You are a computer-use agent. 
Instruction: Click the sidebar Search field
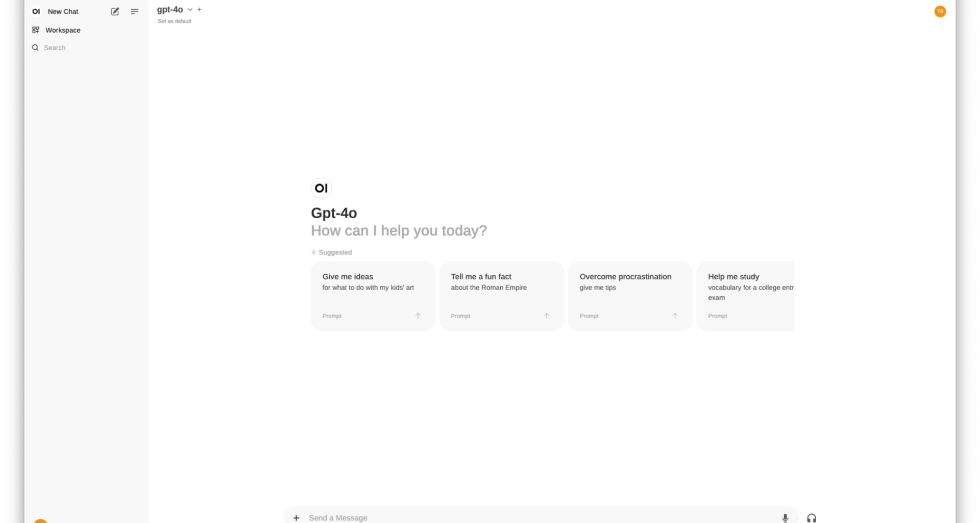(86, 47)
